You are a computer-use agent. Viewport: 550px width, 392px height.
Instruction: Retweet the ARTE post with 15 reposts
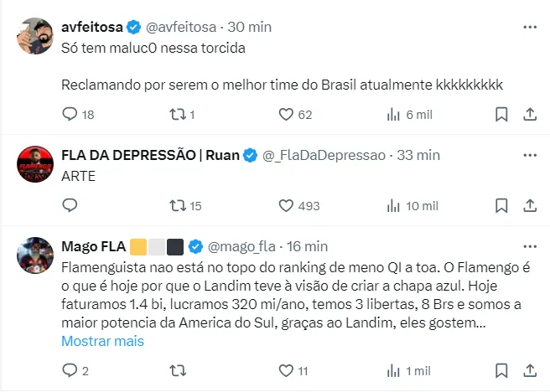(178, 205)
